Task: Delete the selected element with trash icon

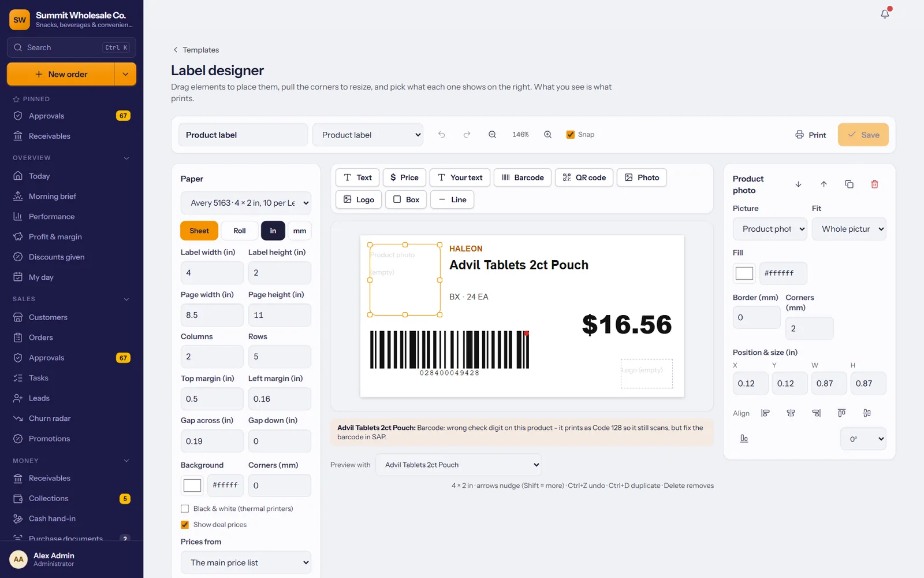Action: click(874, 184)
